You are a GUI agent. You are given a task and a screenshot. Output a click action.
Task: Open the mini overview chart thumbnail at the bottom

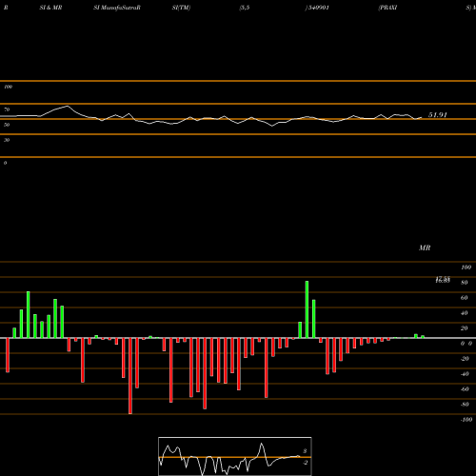[x=235, y=456]
